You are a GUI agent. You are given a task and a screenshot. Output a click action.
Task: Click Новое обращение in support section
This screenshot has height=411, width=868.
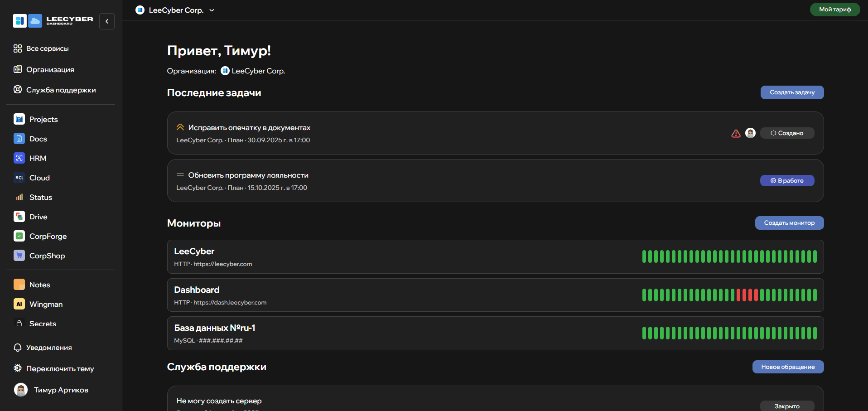click(x=788, y=367)
